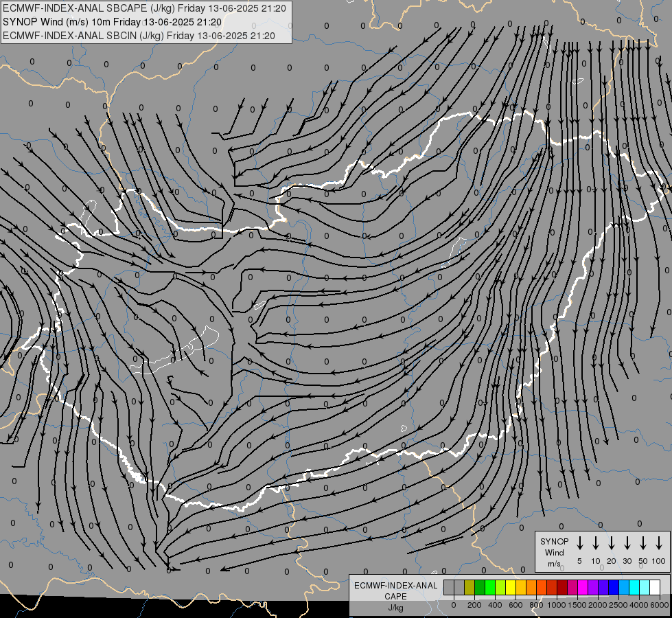Screen dimensions: 672x618
Task: Select the cyan swatch left of the 4000 tick
Action: point(634,587)
